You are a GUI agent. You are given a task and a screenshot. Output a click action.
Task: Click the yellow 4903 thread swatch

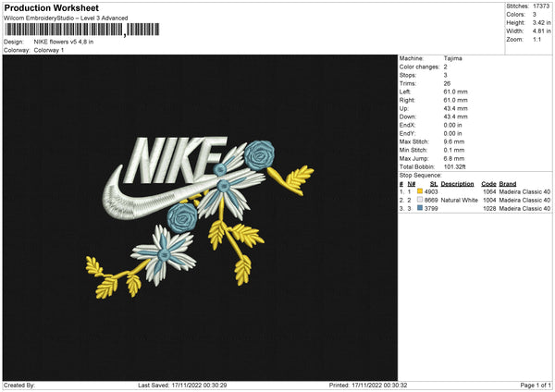420,191
